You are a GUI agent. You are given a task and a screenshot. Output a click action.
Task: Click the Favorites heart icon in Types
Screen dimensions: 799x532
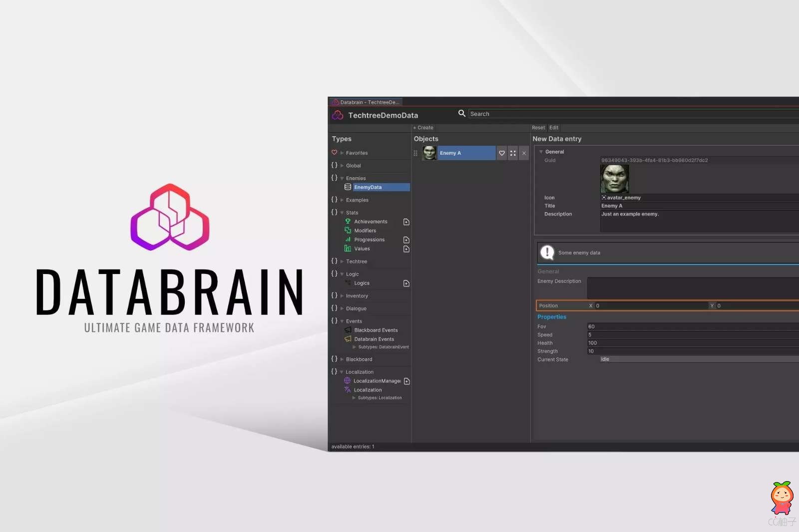point(334,153)
